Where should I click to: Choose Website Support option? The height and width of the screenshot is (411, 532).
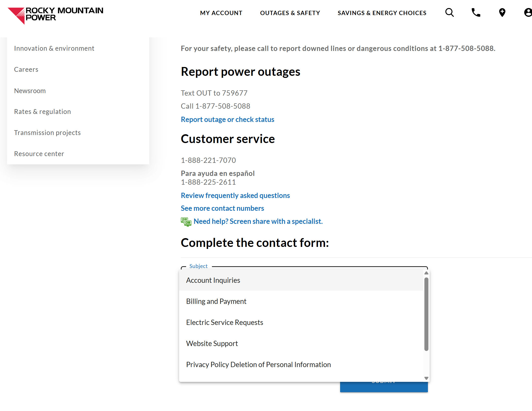pyautogui.click(x=301, y=344)
